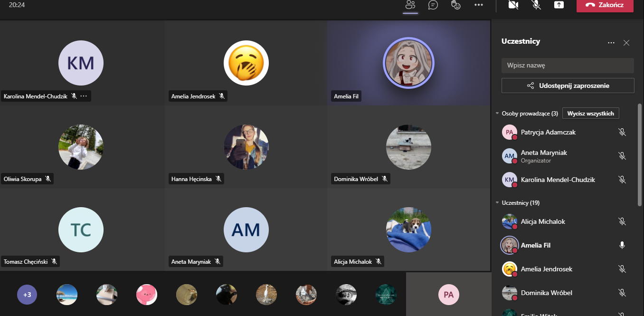This screenshot has height=316, width=644.
Task: Focus the Wpisz nazwę search field
Action: pyautogui.click(x=568, y=66)
